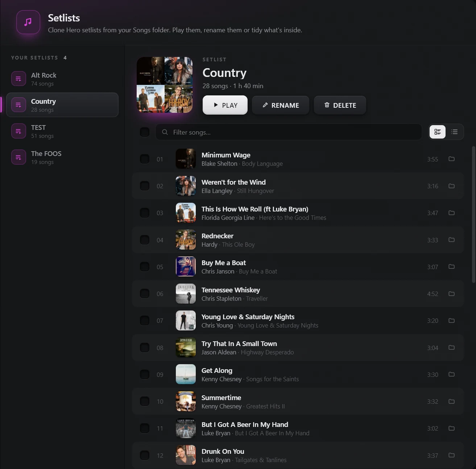The width and height of the screenshot is (476, 469).
Task: Click the TEST playlist icon
Action: point(18,131)
